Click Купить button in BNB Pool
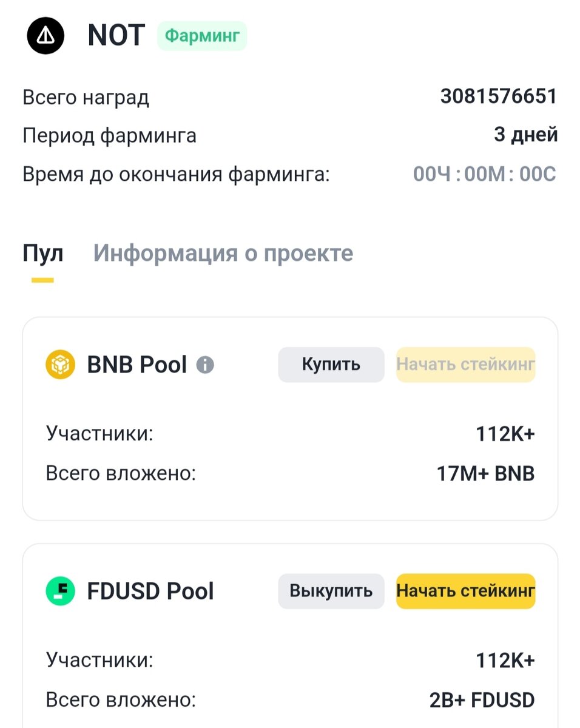Image resolution: width=580 pixels, height=728 pixels. pos(331,365)
